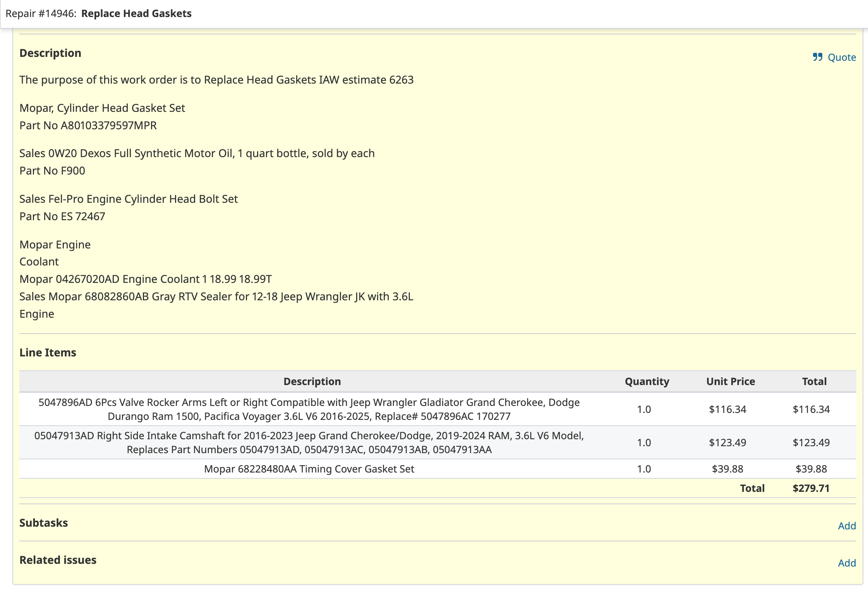The width and height of the screenshot is (868, 589).
Task: Click the $116.34 unit price cell
Action: point(727,409)
